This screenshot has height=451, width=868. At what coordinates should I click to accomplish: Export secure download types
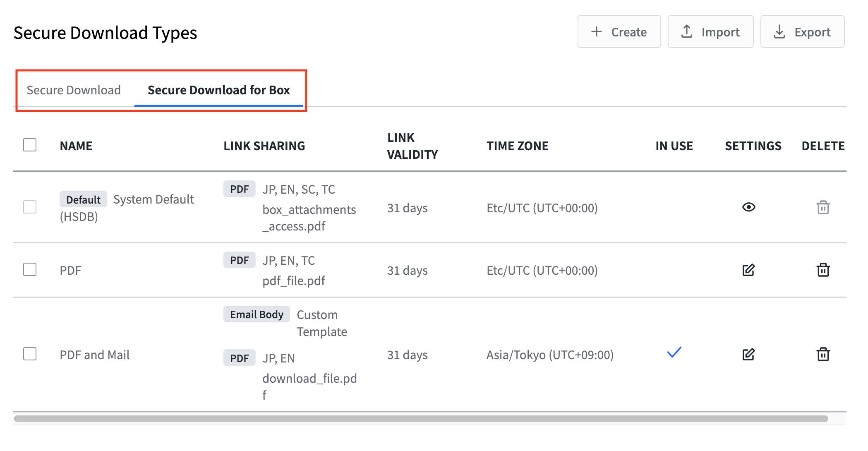[802, 32]
